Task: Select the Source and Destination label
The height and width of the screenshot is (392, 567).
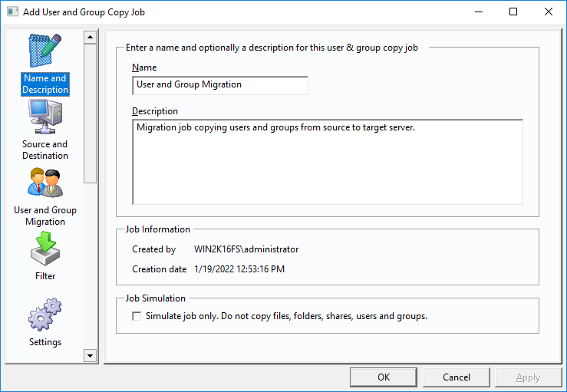Action: (45, 150)
